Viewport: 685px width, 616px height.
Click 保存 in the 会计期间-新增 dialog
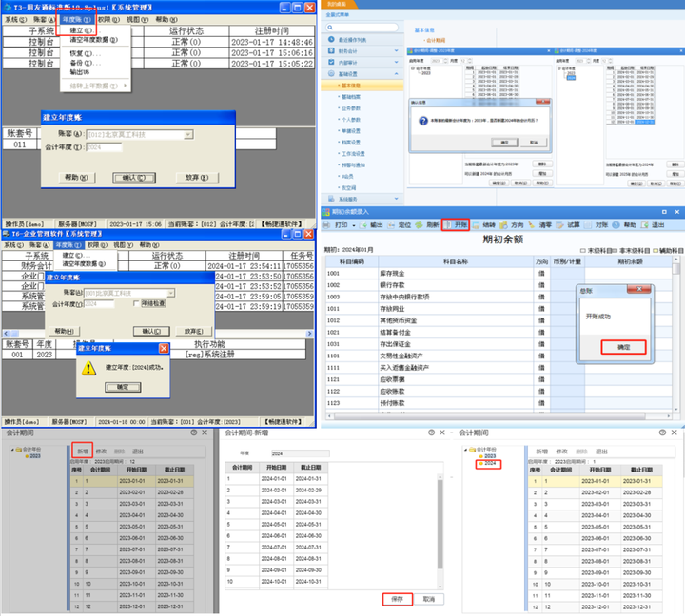(x=397, y=599)
